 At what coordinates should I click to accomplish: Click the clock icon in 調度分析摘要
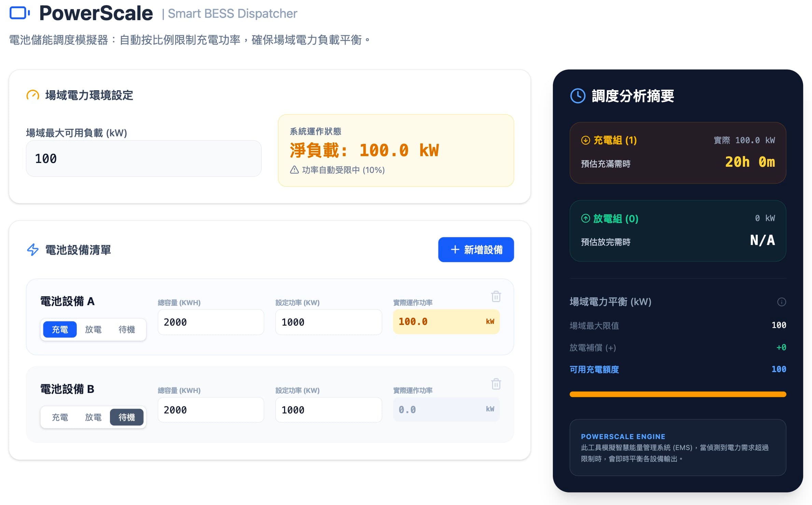coord(578,96)
